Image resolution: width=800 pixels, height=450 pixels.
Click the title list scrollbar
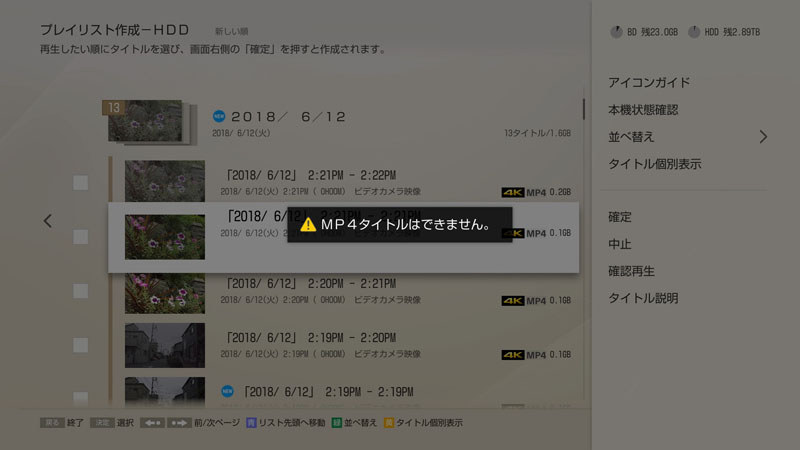[x=584, y=110]
